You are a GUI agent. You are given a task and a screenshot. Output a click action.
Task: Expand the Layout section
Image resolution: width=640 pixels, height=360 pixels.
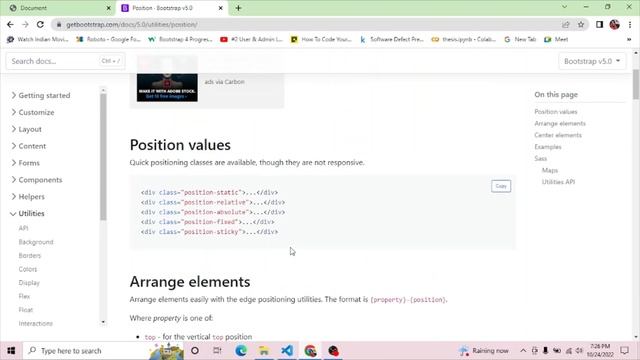(x=27, y=129)
